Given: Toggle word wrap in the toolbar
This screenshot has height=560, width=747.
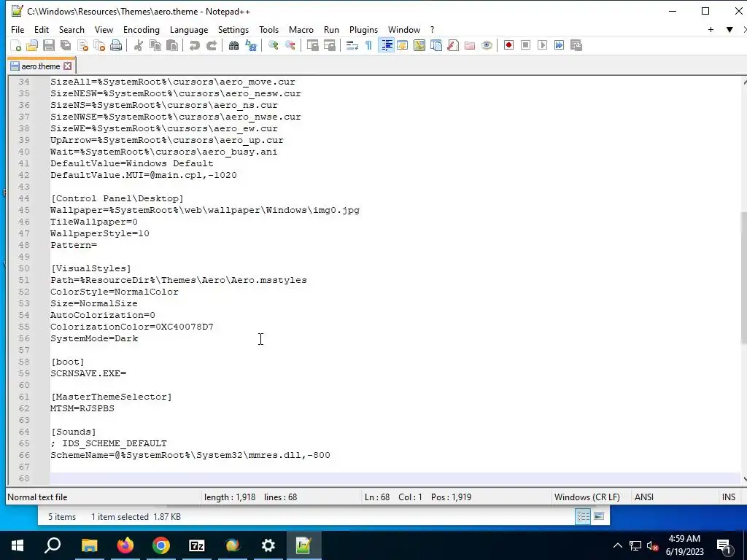Looking at the screenshot, I should pos(352,45).
